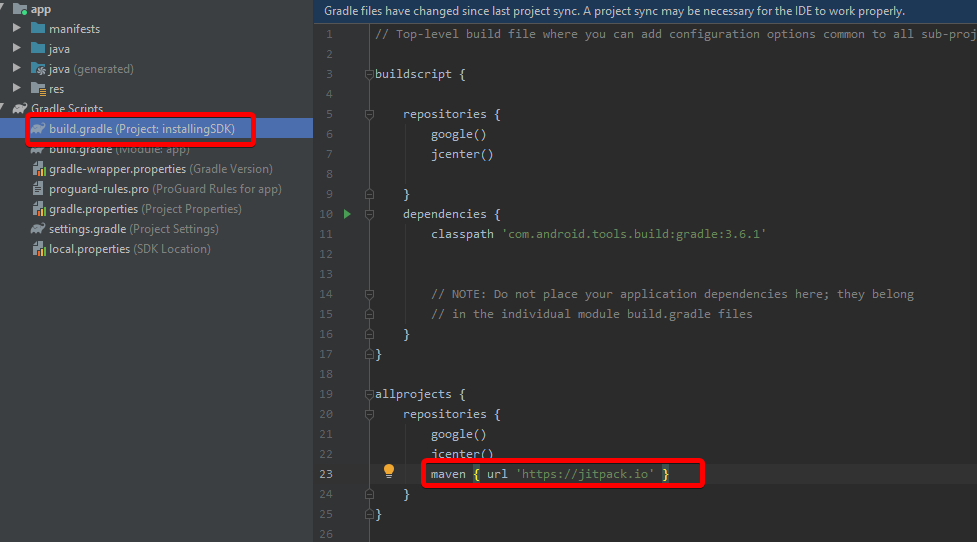The height and width of the screenshot is (542, 977).
Task: Click the java (generated) folder icon
Action: click(x=38, y=69)
